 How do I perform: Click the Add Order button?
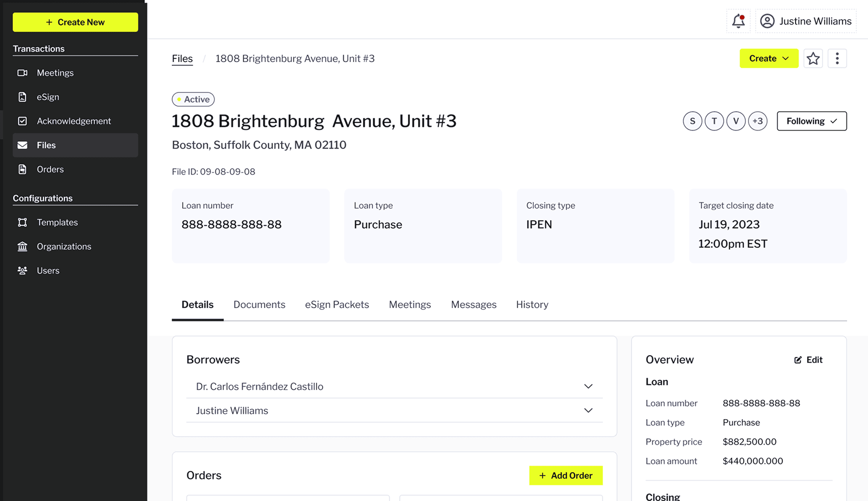click(566, 475)
